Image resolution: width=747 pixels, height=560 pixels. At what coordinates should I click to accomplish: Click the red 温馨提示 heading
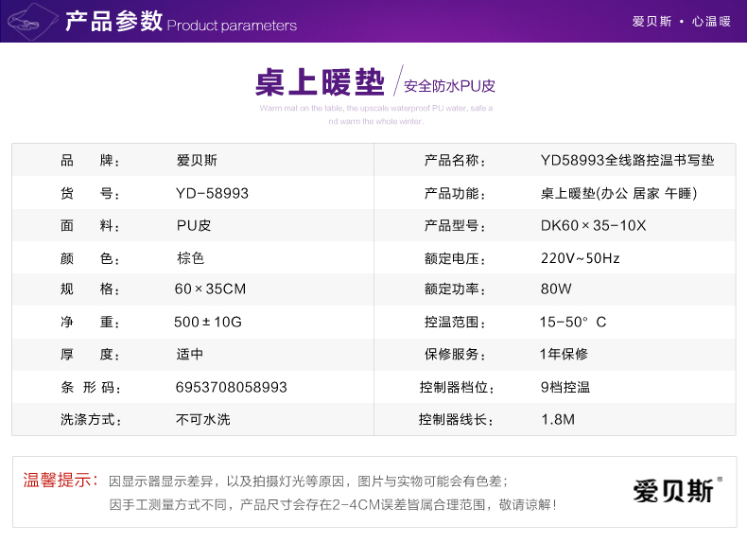click(61, 480)
